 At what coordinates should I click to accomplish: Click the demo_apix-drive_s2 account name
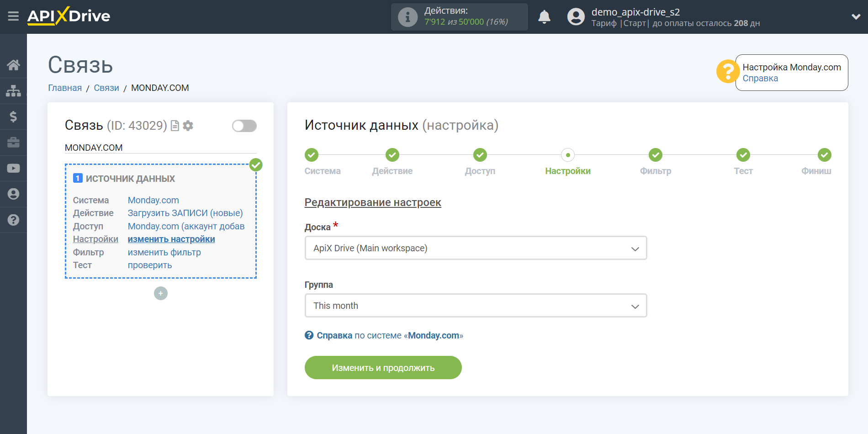[635, 12]
